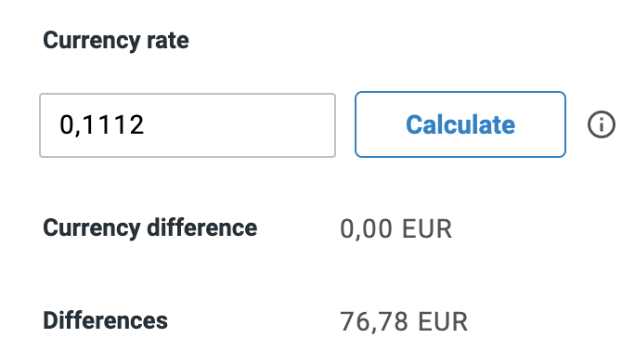Click the word difference in Currency difference
The image size is (622, 364).
201,227
